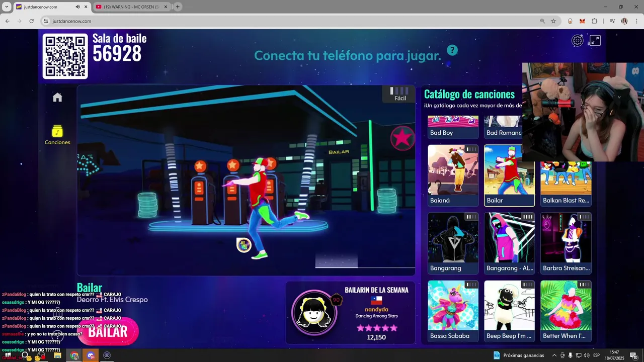Click the question mark help icon
Viewport: 644px width, 362px height.
(452, 50)
